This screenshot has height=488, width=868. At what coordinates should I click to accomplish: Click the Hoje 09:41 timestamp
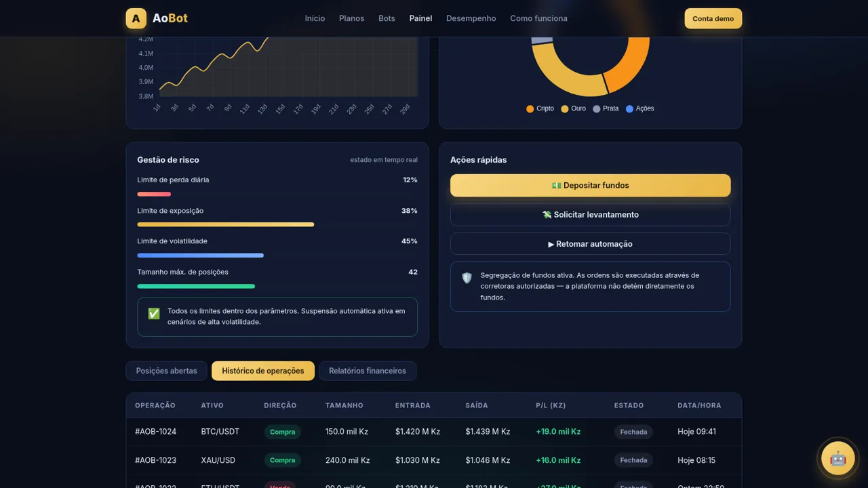[x=696, y=432]
